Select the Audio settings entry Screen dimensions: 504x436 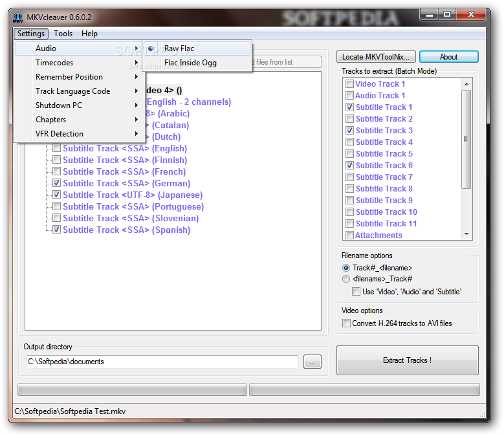tap(79, 49)
